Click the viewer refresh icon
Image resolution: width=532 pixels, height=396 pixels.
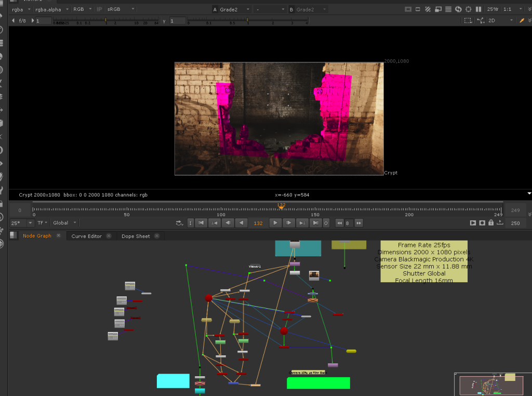tap(458, 9)
